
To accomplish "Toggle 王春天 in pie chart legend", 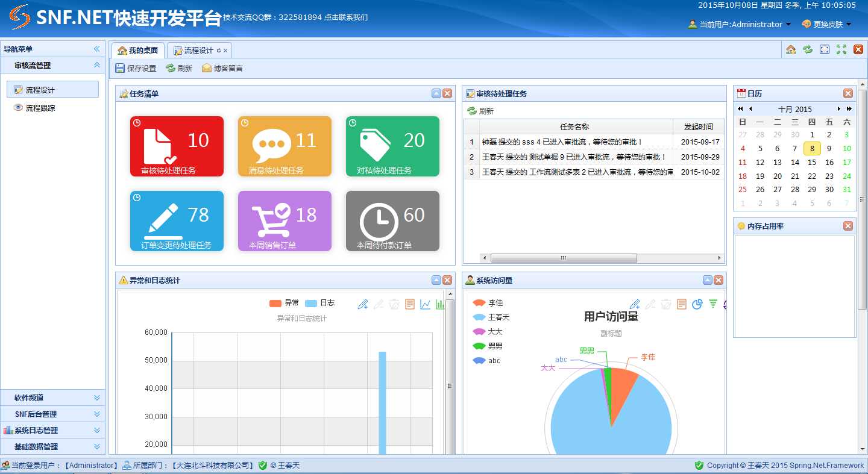I will [x=491, y=317].
